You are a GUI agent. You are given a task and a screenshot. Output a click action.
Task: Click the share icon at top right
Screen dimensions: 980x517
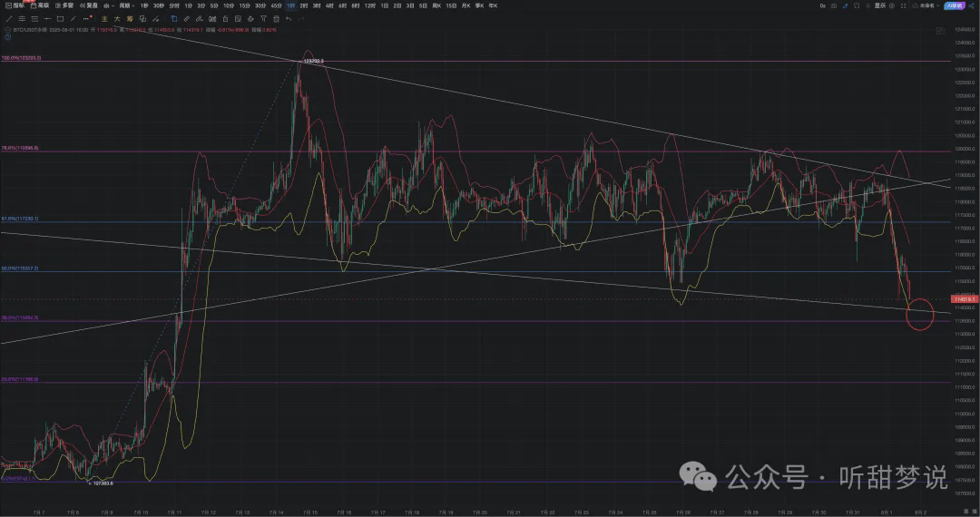click(x=971, y=5)
